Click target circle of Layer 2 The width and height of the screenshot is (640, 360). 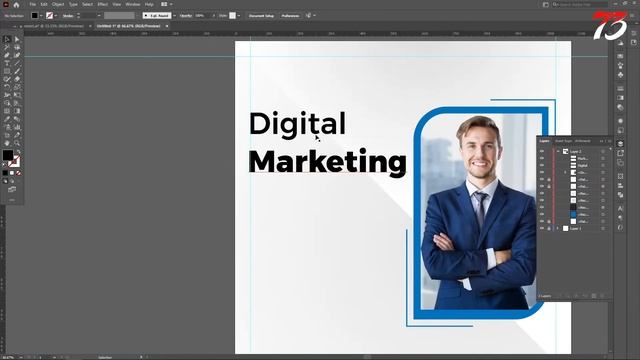click(603, 151)
